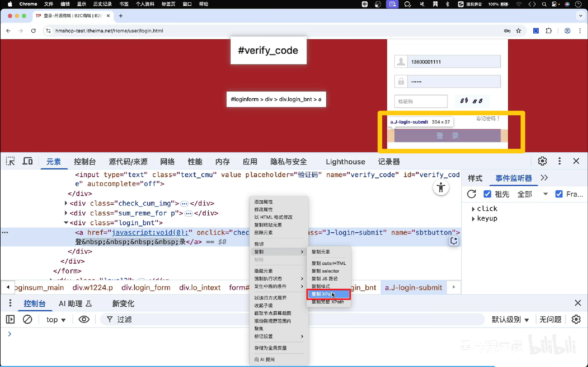Screen dimensions: 588x367
Task: Click the password input field
Action: pos(454,81)
